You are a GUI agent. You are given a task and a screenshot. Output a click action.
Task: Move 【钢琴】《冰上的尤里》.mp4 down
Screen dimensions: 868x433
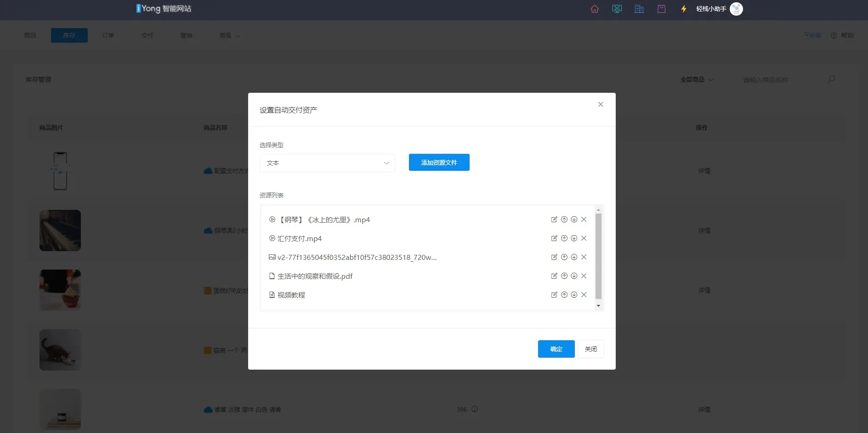tap(574, 219)
